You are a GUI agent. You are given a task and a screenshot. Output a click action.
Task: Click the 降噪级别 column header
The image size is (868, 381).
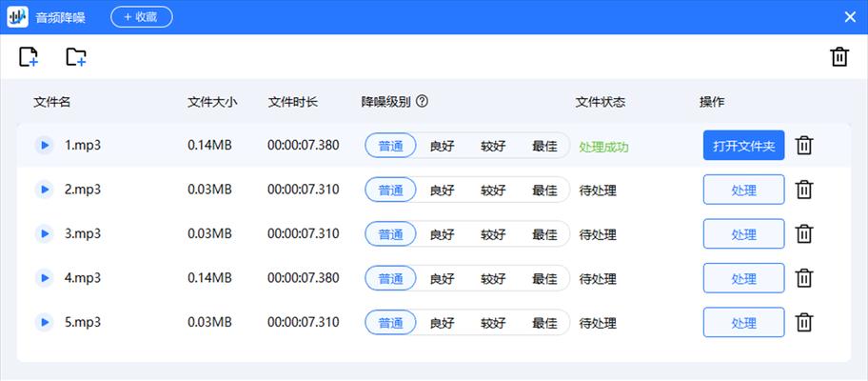385,102
